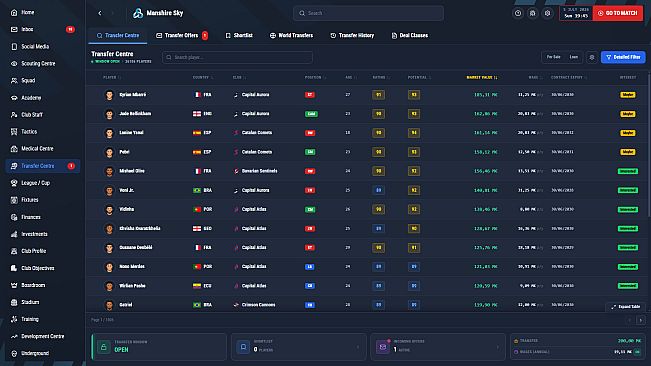
Task: Open Finances in the sidebar
Action: (x=42, y=217)
